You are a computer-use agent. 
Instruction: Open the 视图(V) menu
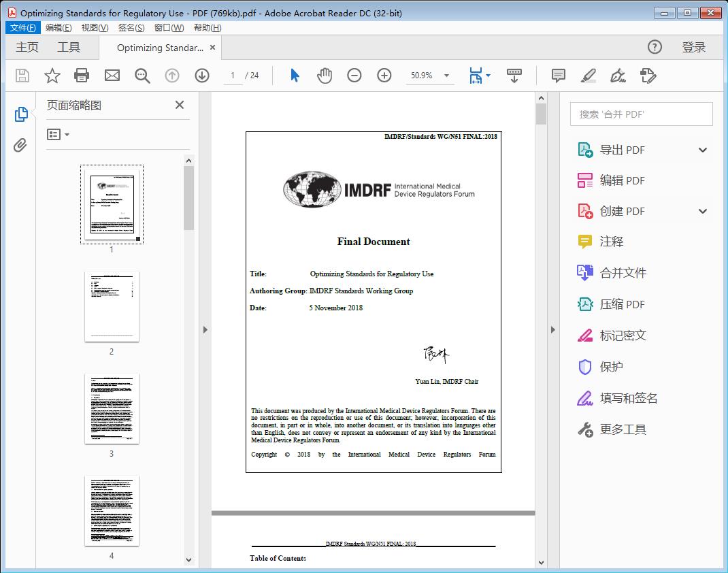(x=95, y=28)
